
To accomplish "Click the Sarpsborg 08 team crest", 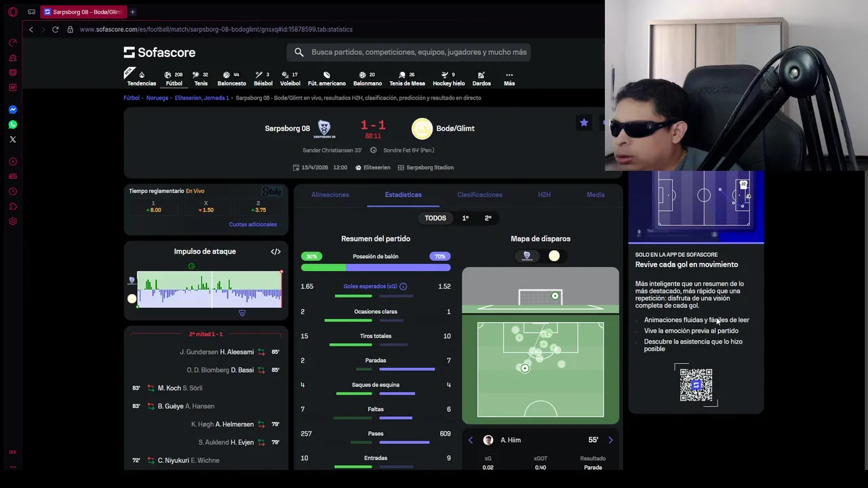I will 325,128.
